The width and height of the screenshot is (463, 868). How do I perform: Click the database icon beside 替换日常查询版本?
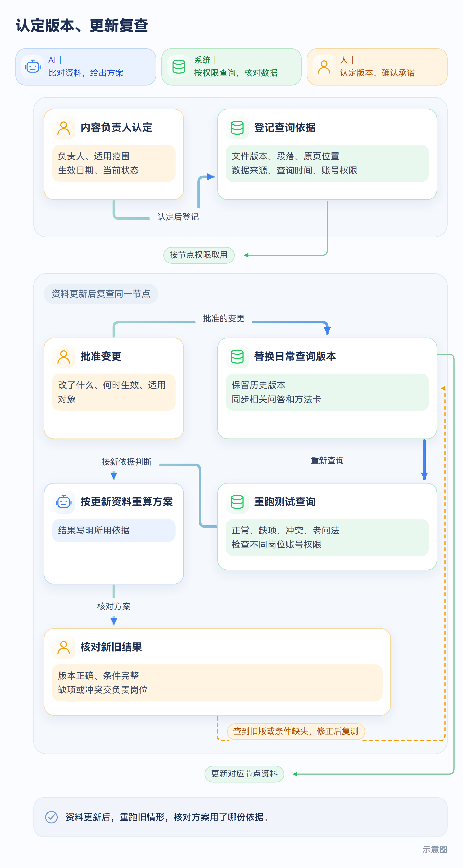point(237,356)
